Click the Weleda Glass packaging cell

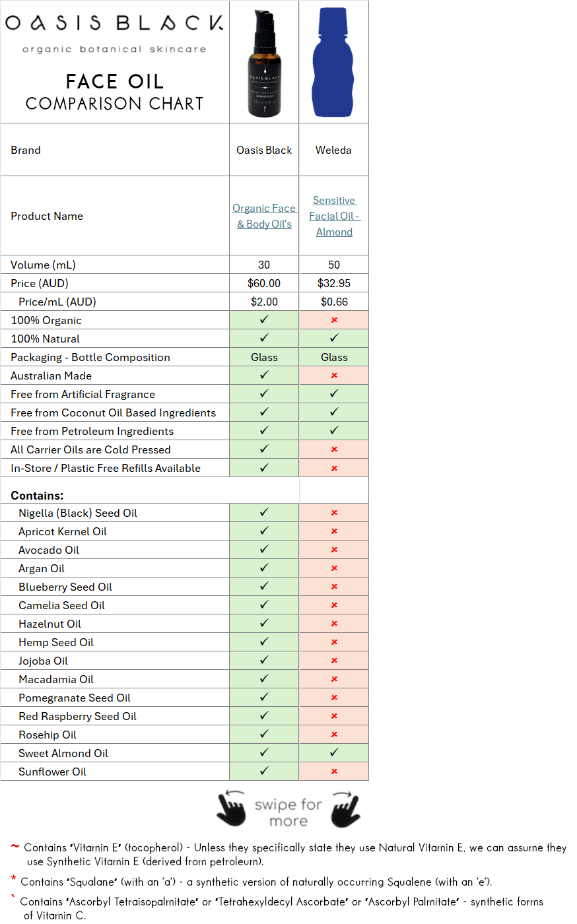tap(334, 357)
